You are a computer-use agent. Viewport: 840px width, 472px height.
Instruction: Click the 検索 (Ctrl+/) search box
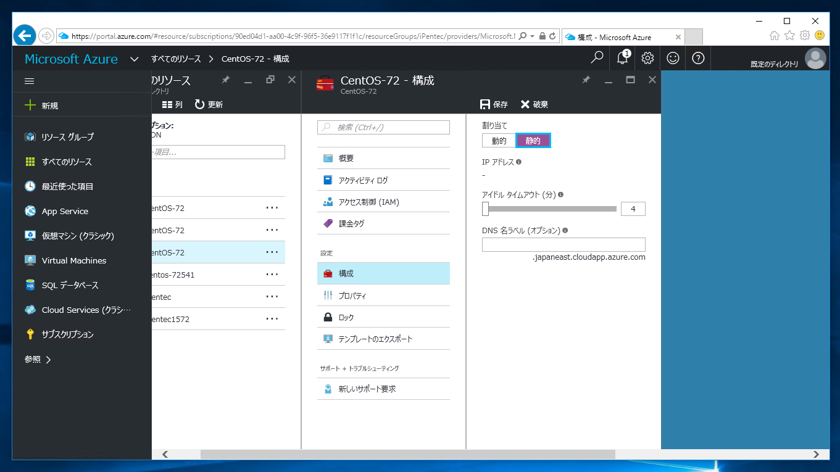(x=384, y=128)
